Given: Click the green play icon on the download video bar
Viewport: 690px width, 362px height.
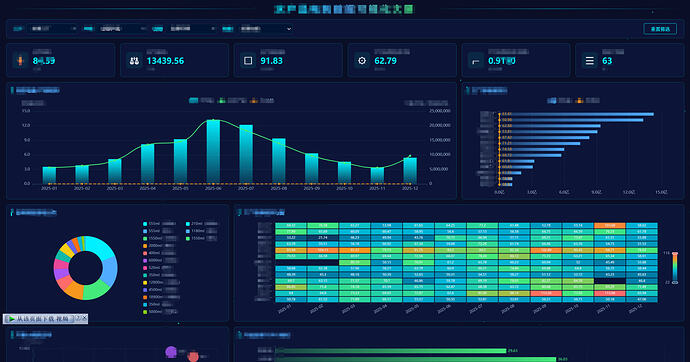Looking at the screenshot, I should pyautogui.click(x=11, y=318).
